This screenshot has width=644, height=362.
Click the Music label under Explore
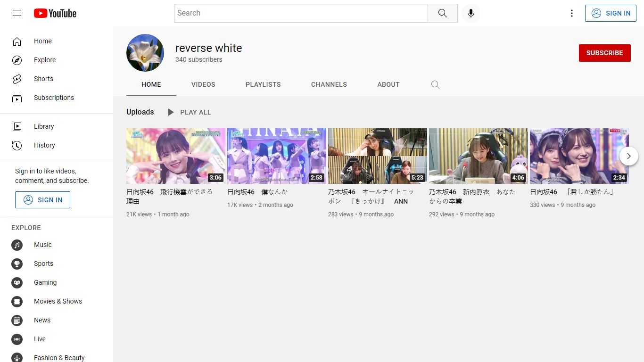pos(43,245)
